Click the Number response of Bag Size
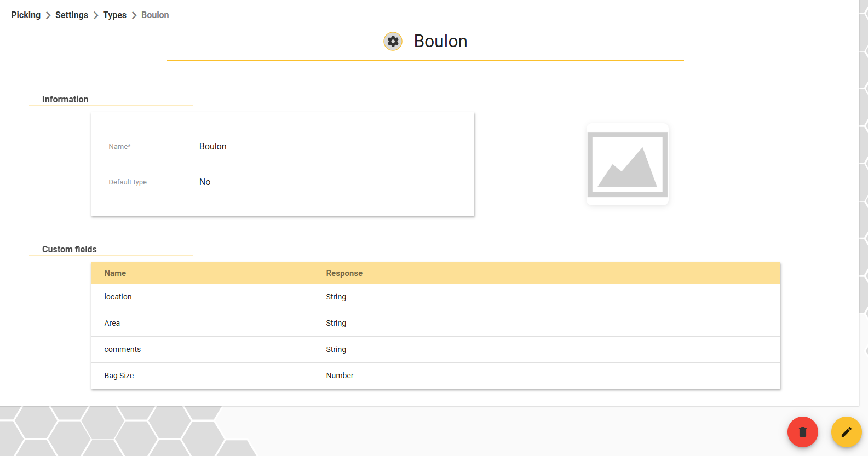Screen dimensions: 868x456 tap(340, 376)
